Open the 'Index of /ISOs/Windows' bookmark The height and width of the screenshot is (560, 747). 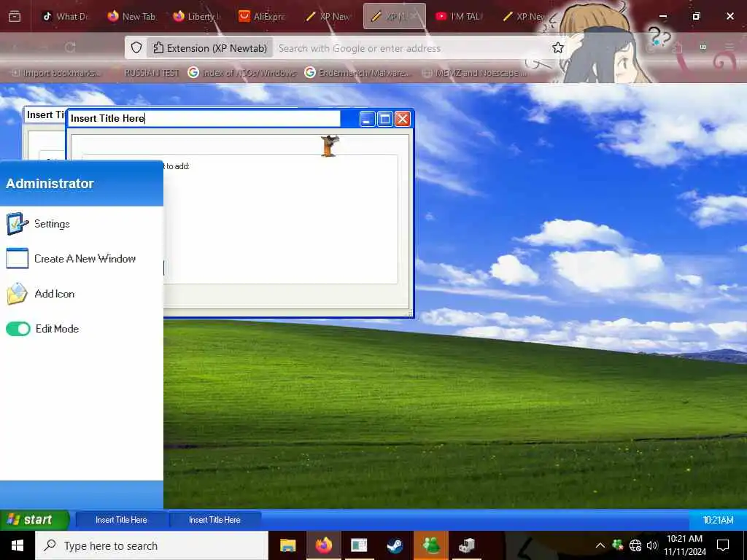(242, 73)
